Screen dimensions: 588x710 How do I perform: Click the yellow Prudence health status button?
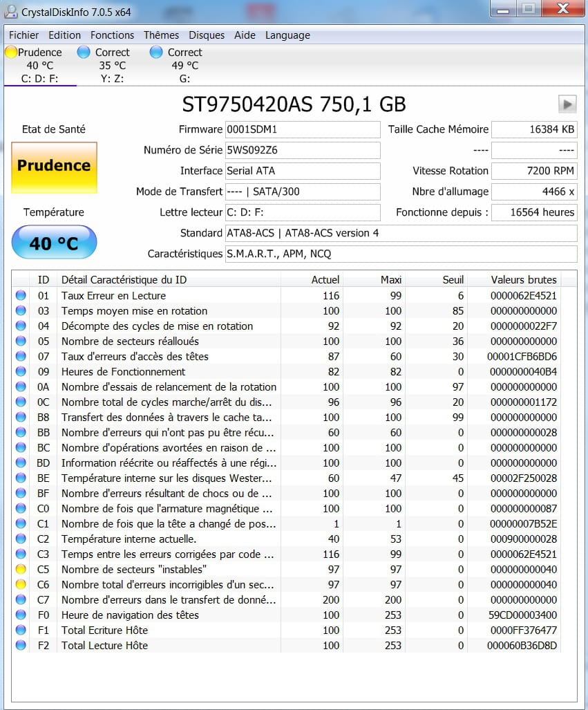(54, 167)
